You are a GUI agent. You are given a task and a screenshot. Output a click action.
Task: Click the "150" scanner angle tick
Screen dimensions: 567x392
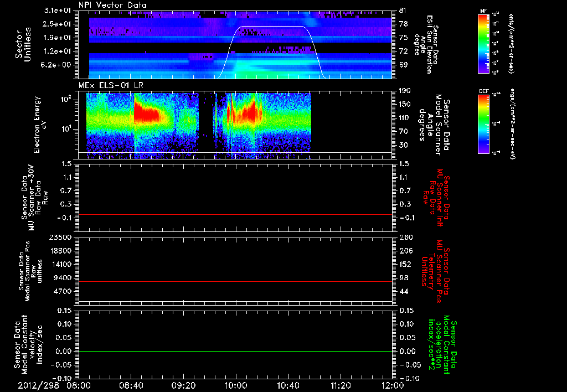405,105
